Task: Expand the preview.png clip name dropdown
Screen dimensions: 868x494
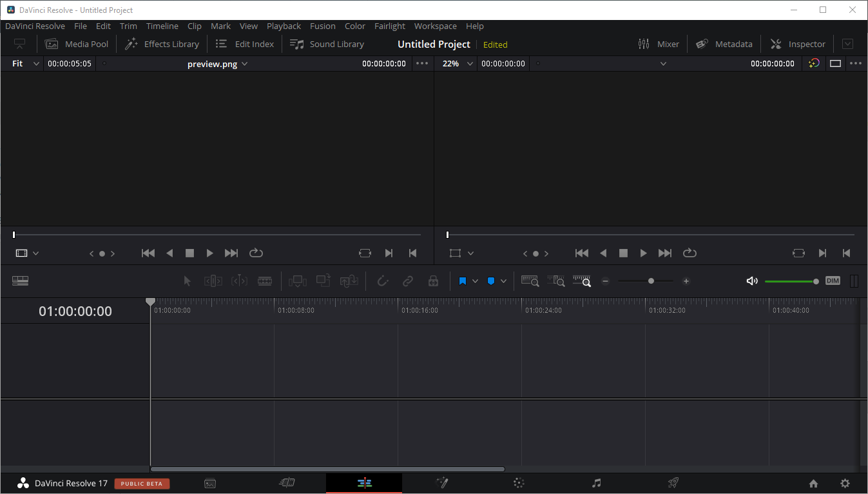Action: coord(217,64)
